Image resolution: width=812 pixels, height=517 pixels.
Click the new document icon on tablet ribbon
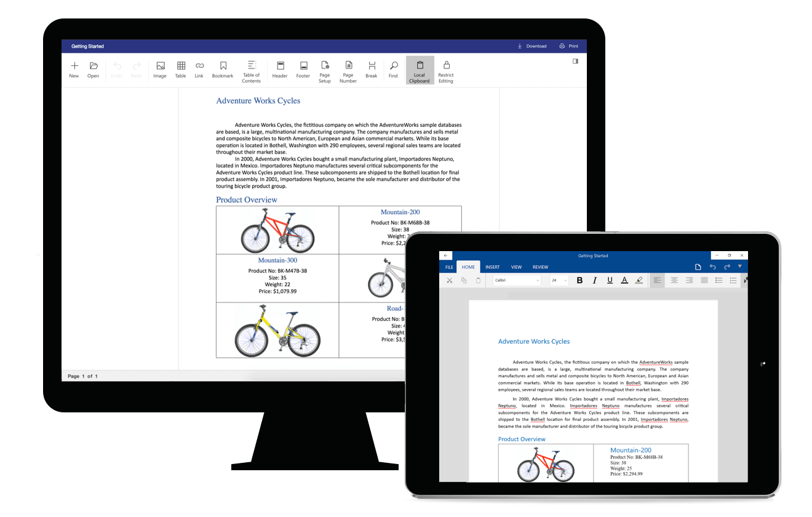click(698, 267)
